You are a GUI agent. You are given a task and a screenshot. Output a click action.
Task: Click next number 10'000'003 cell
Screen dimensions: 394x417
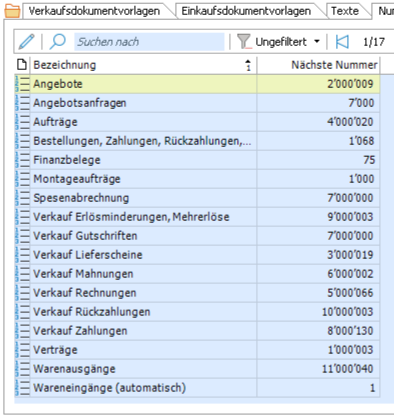point(318,312)
